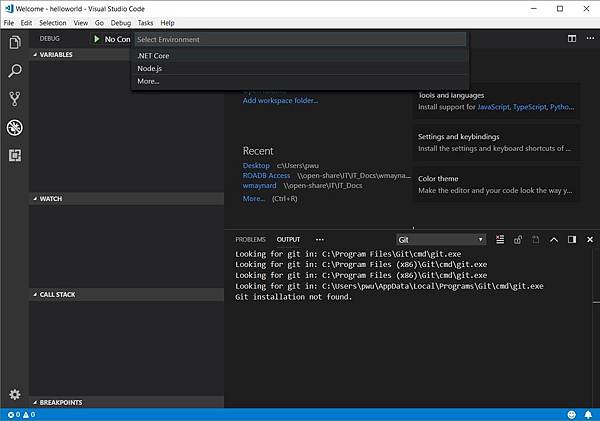The width and height of the screenshot is (600, 421).
Task: Move the panel to the right
Action: point(572,240)
